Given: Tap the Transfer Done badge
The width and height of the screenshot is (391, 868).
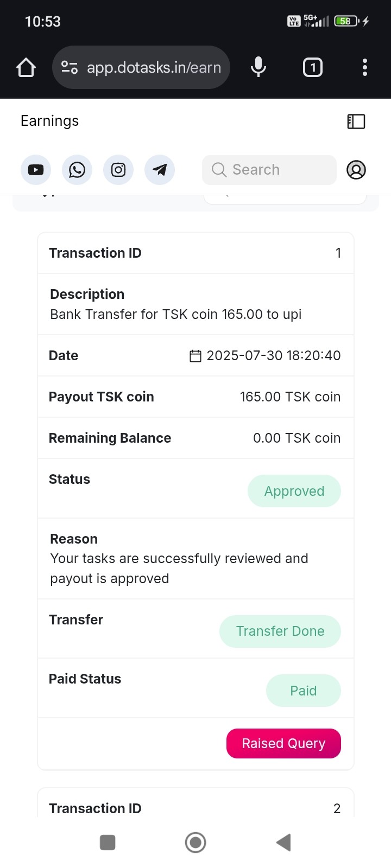Looking at the screenshot, I should pos(280,631).
